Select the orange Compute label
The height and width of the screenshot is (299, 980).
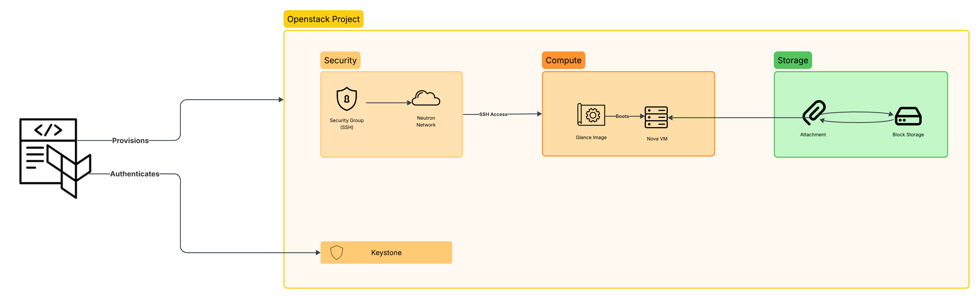[x=563, y=60]
